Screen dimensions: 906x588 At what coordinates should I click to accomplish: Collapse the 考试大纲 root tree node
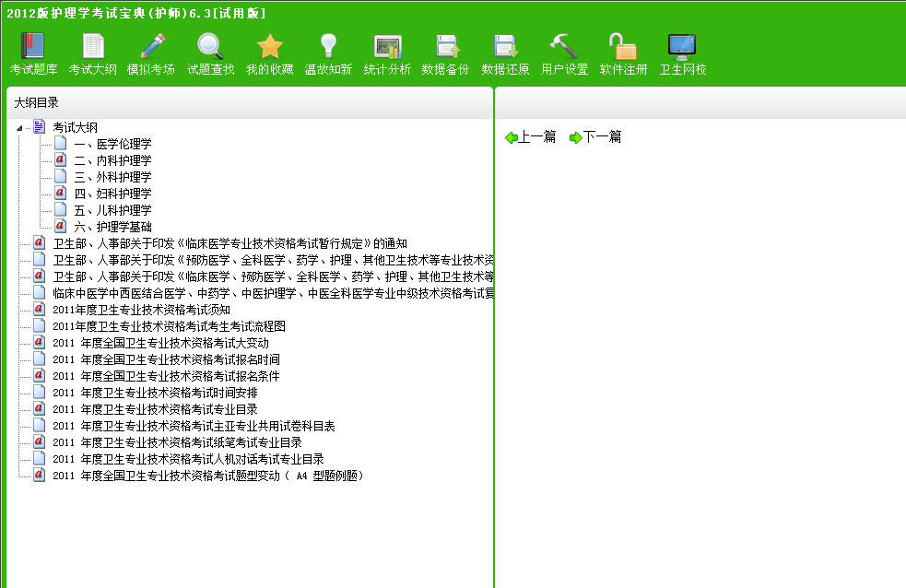click(x=21, y=128)
